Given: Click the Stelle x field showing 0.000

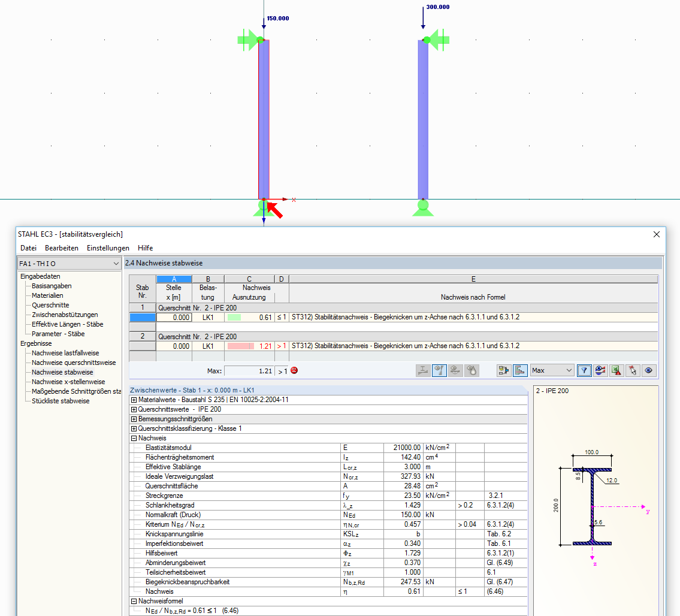Looking at the screenshot, I should [176, 317].
